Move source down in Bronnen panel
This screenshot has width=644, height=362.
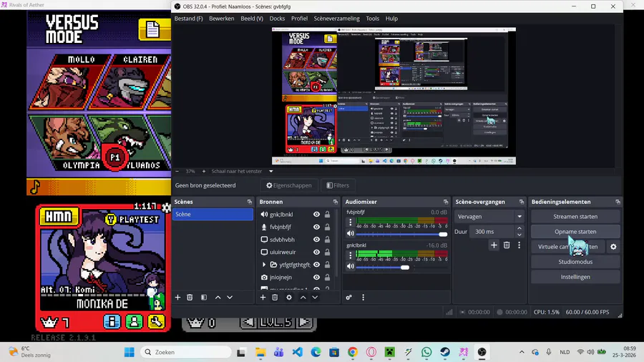pos(315,297)
